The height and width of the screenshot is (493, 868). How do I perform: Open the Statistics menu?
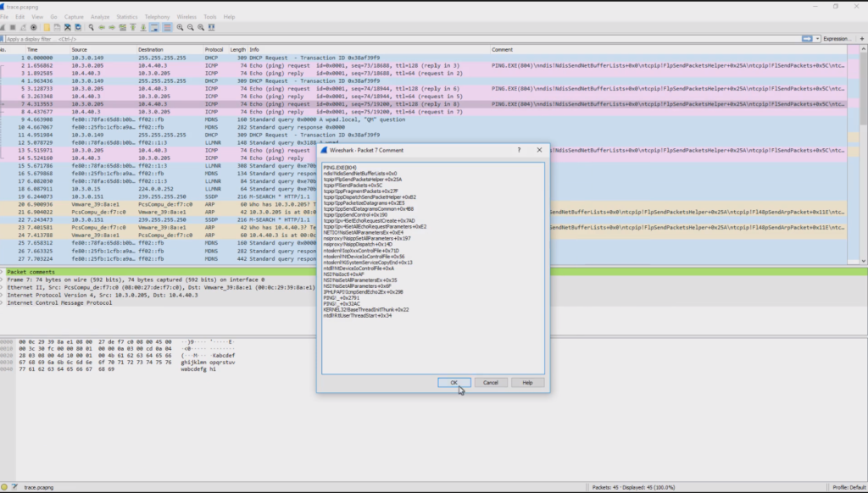[x=127, y=16]
